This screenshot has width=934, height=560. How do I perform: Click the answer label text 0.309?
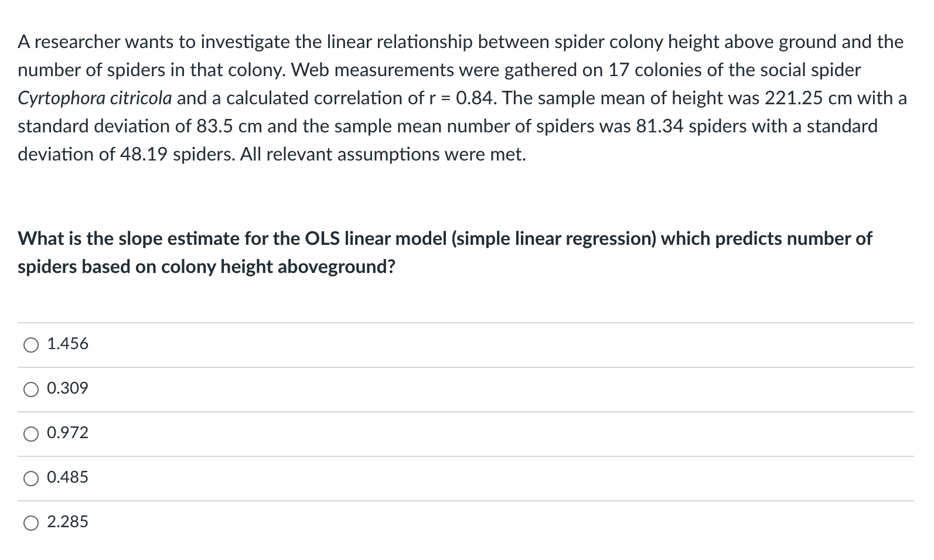coord(67,388)
